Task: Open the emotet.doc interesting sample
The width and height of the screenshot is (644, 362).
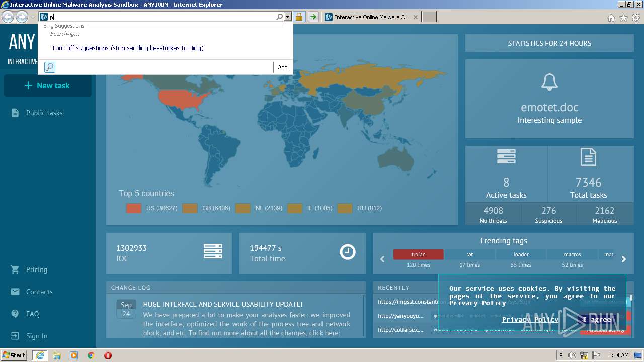Action: click(549, 107)
